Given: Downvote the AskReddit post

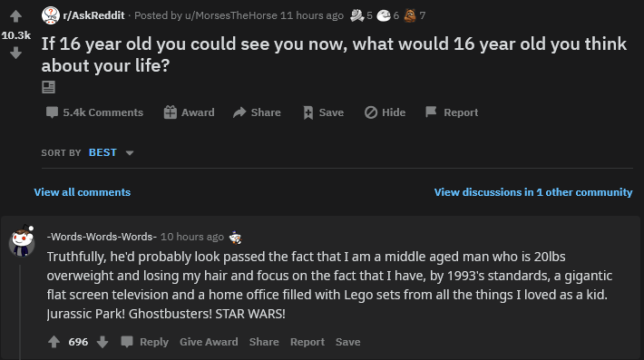Looking at the screenshot, I should (15, 53).
